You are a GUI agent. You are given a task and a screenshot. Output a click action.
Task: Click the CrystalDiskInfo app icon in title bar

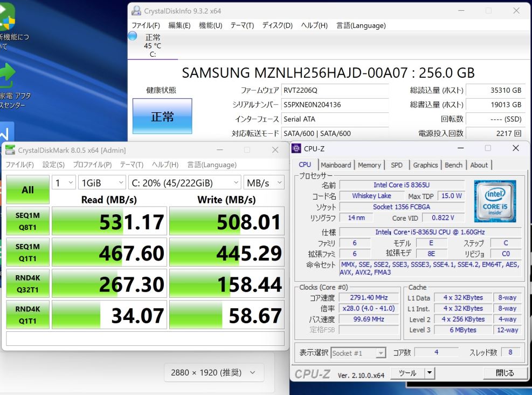[136, 11]
